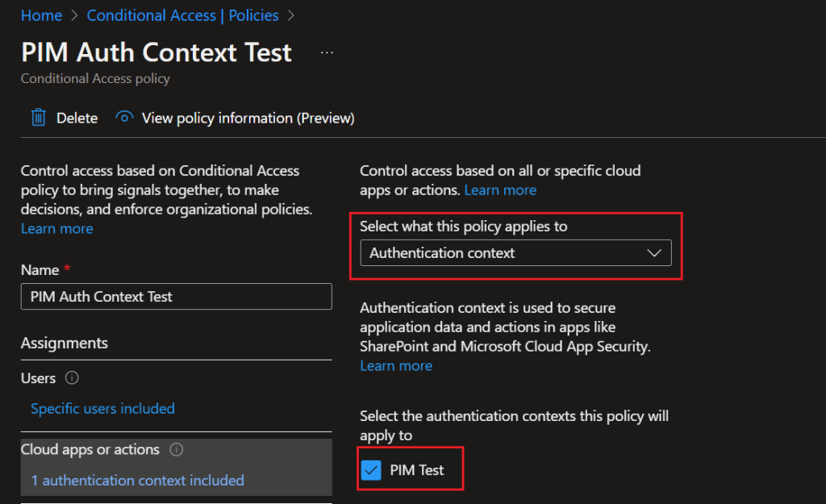The width and height of the screenshot is (826, 504).
Task: Open the Authentication context dropdown
Action: pyautogui.click(x=515, y=253)
